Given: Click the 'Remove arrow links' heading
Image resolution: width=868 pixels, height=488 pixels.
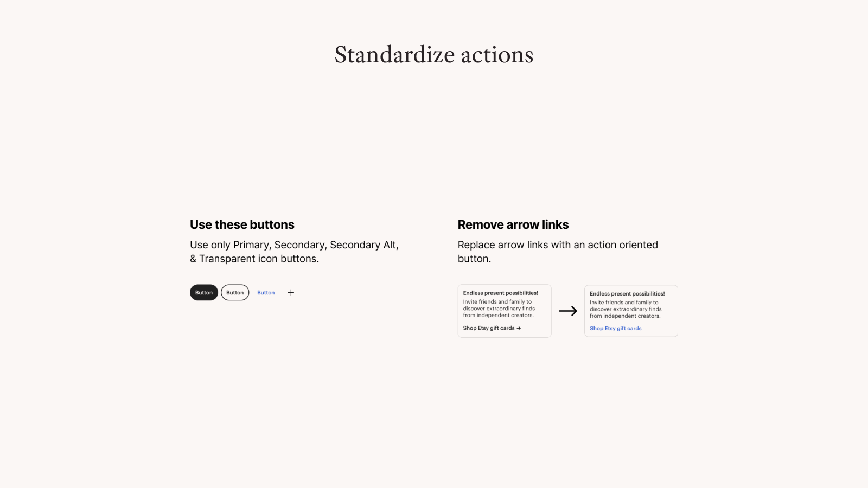Looking at the screenshot, I should pyautogui.click(x=513, y=224).
